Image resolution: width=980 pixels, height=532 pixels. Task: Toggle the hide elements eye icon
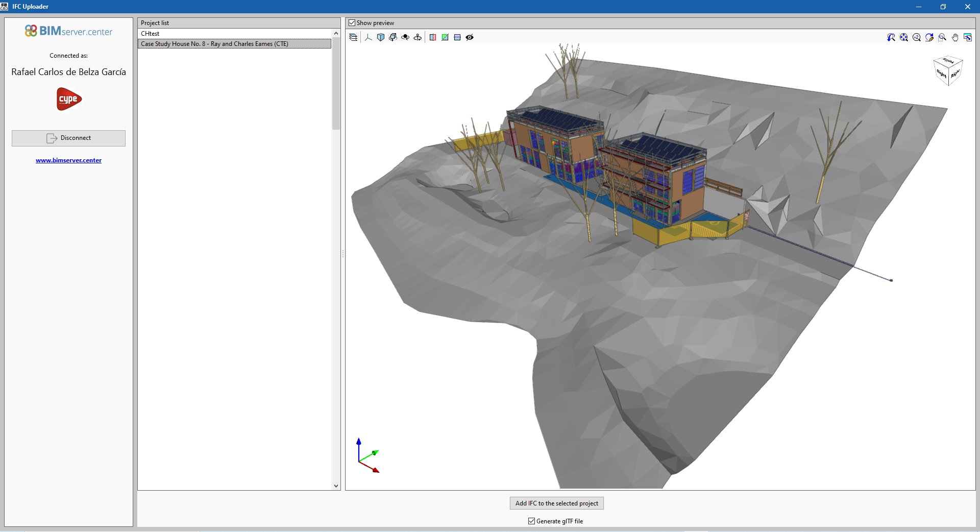click(x=470, y=37)
